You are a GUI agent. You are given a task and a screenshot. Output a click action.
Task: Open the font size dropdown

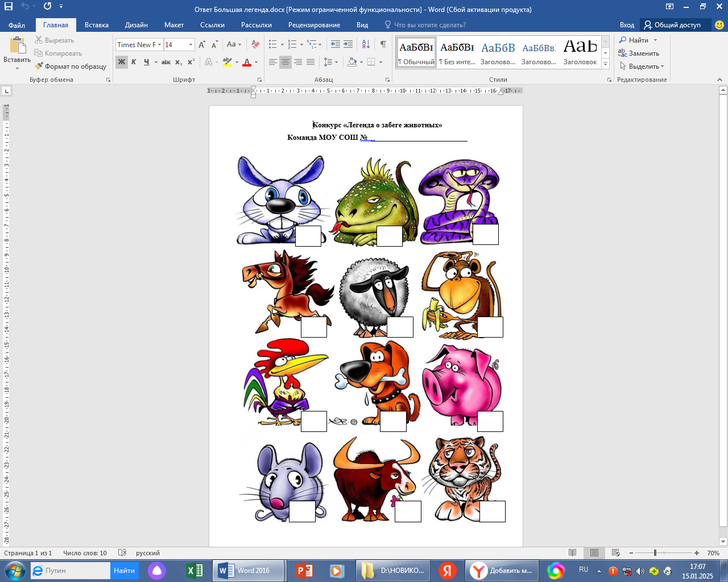click(x=191, y=44)
